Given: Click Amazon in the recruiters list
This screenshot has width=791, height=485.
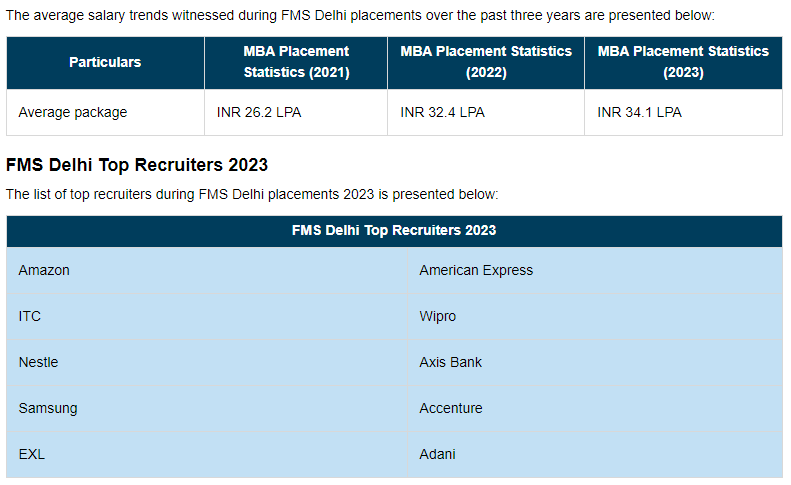Looking at the screenshot, I should [44, 270].
